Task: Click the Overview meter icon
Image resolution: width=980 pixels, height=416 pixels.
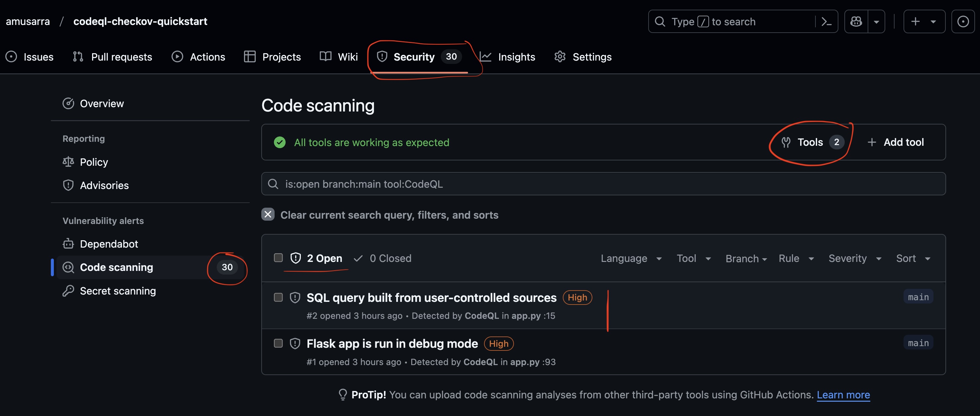Action: (68, 104)
